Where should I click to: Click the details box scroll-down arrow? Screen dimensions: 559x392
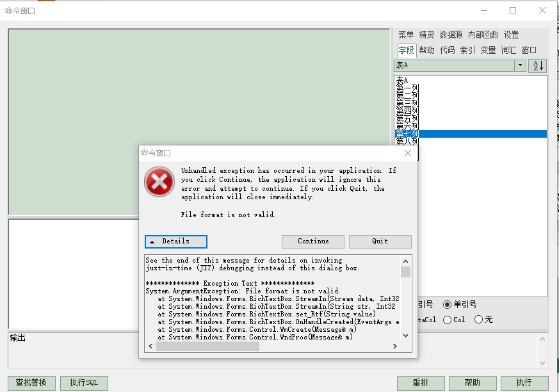406,335
